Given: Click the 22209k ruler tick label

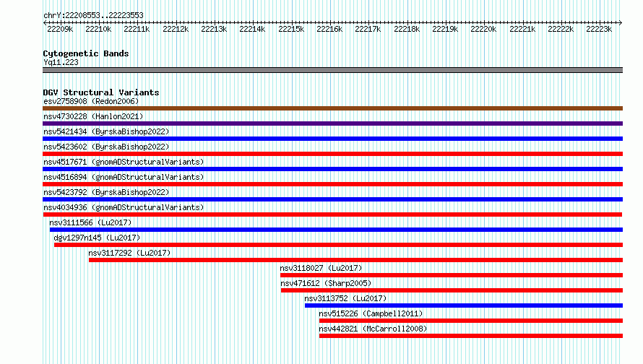Looking at the screenshot, I should pyautogui.click(x=60, y=29).
